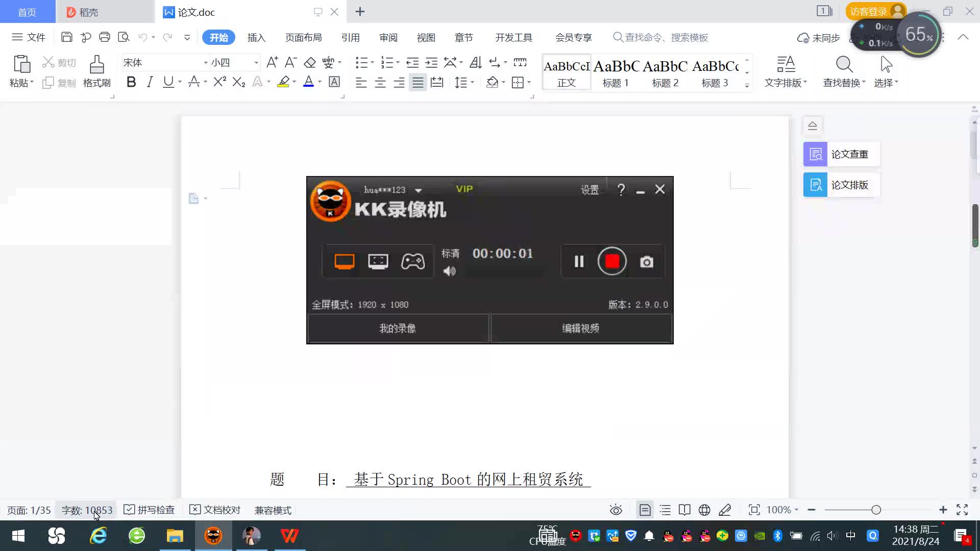Click the font color A swatch

click(308, 82)
